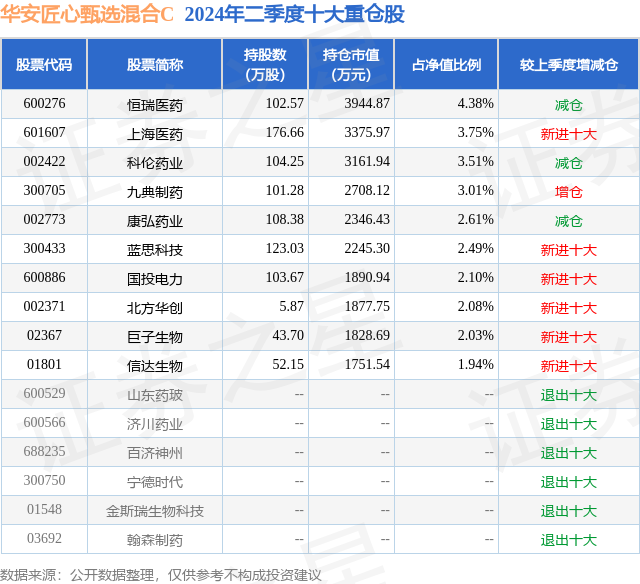Select stock name 山东药玻
The image size is (640, 584).
[155, 395]
